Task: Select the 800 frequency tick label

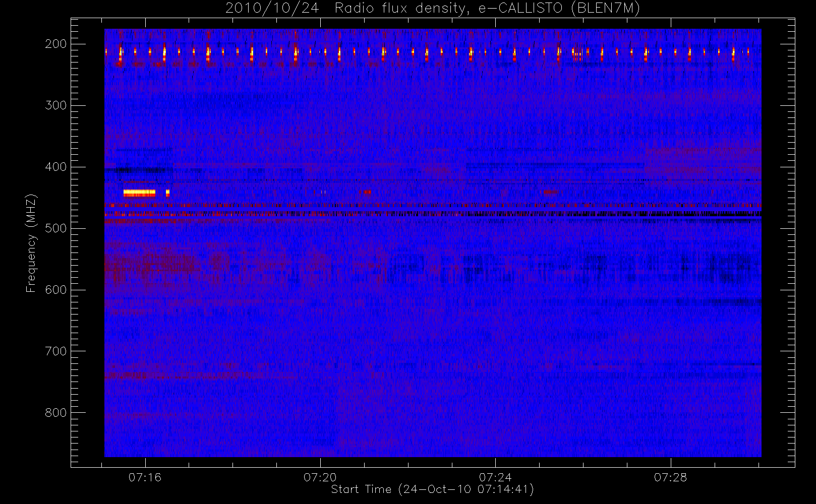Action: (56, 413)
